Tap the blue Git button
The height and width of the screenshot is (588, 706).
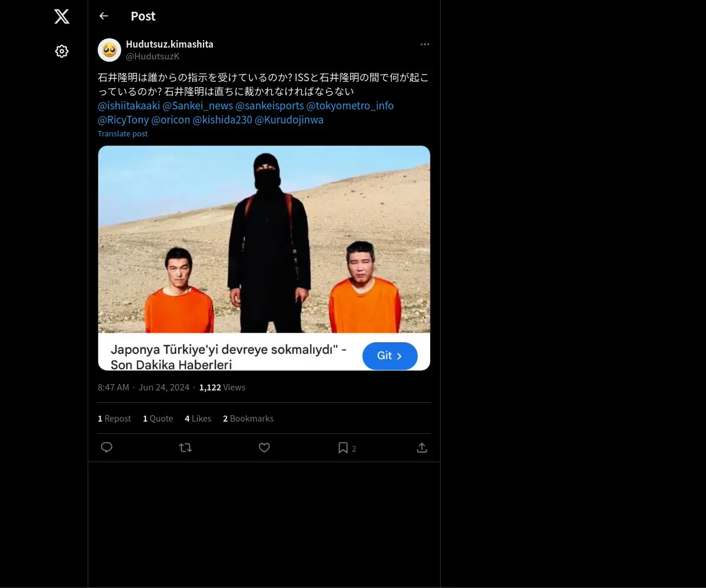click(390, 356)
